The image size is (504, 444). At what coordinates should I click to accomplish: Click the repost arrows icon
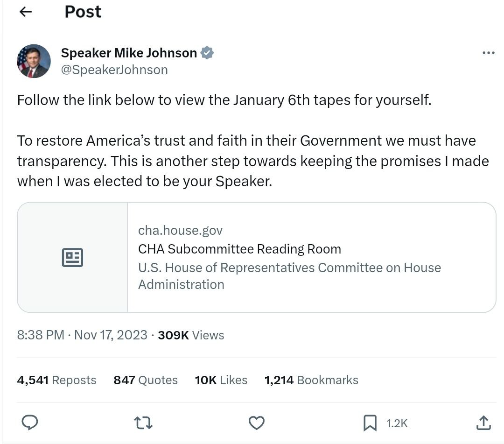click(x=143, y=423)
